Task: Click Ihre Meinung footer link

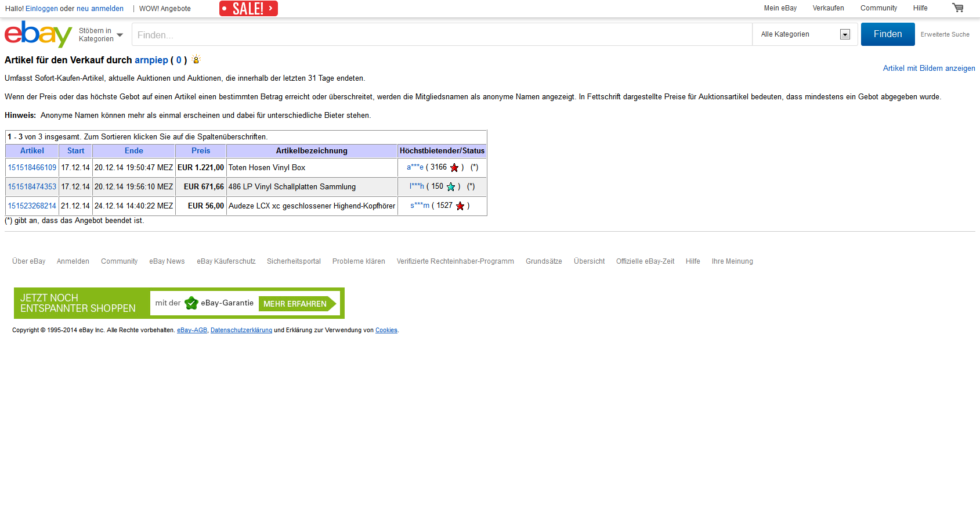Action: (732, 261)
